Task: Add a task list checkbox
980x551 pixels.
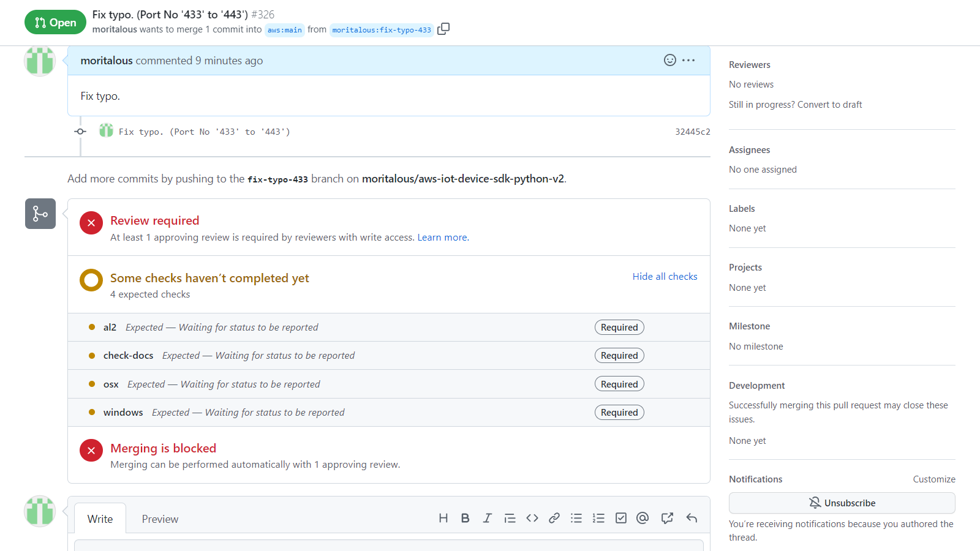Action: click(621, 518)
